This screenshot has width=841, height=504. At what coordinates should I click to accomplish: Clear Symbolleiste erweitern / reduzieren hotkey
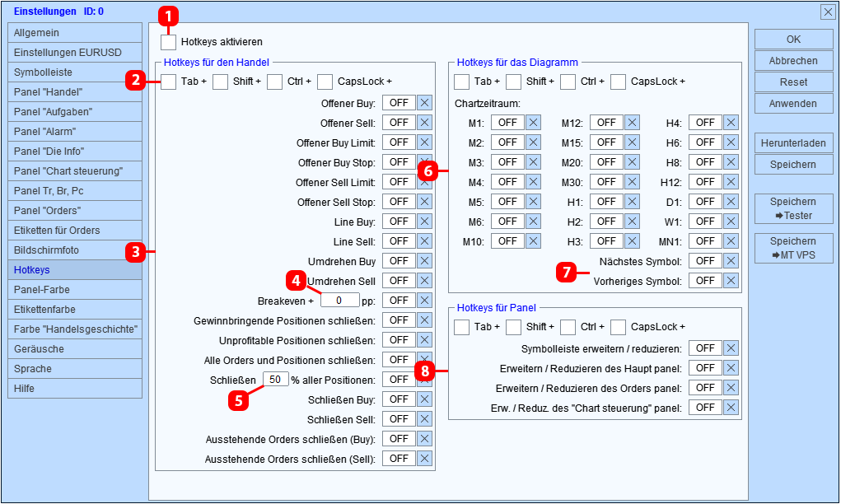[x=731, y=348]
